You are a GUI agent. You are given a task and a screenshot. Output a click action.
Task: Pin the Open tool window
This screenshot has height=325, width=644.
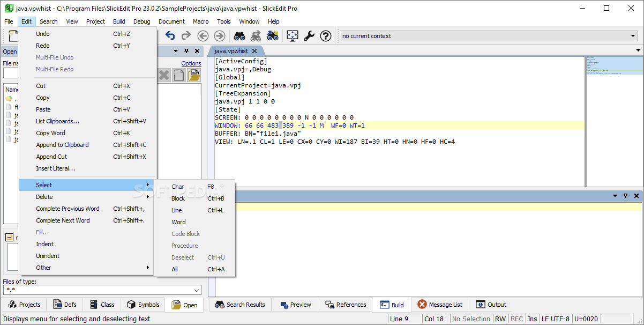point(186,51)
